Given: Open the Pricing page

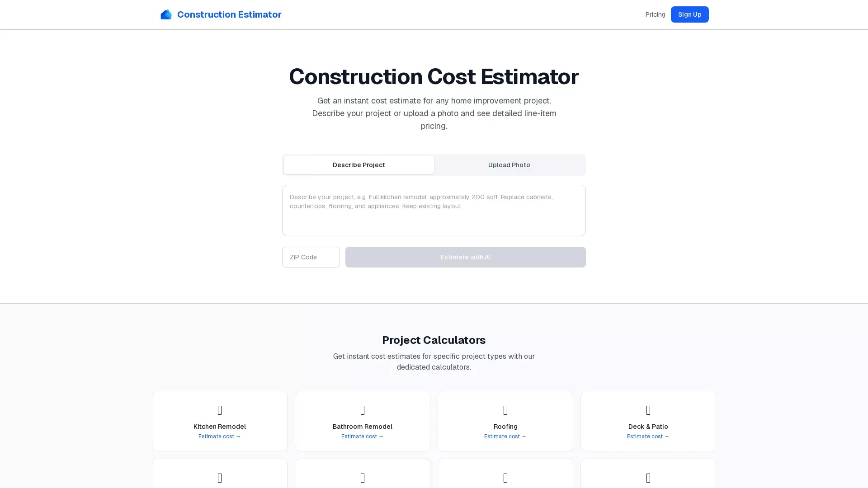Looking at the screenshot, I should 655,14.
